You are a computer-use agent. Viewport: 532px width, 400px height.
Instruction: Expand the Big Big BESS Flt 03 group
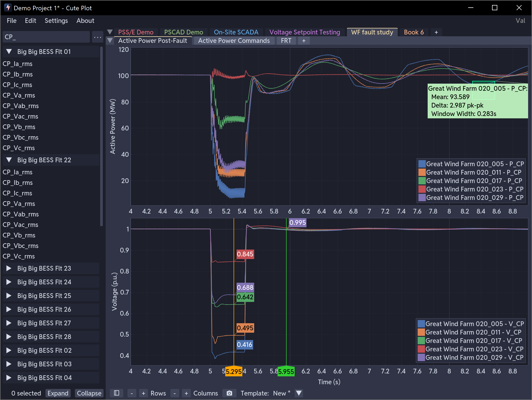coord(9,364)
